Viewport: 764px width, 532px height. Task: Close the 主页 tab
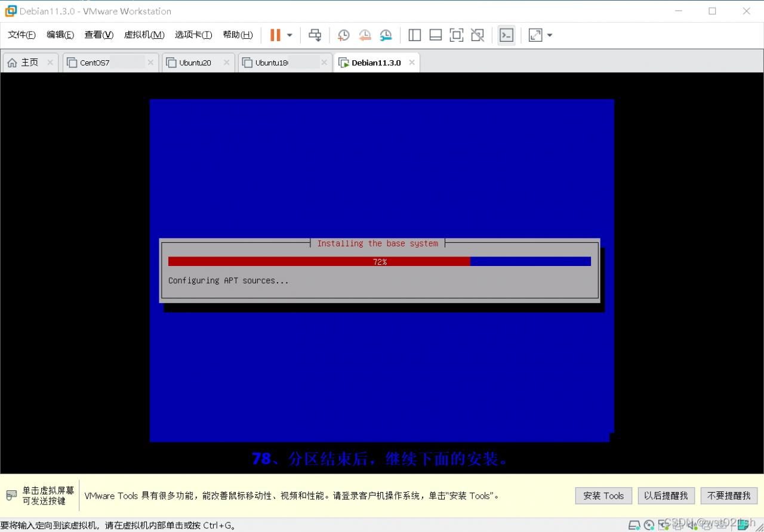pyautogui.click(x=50, y=63)
